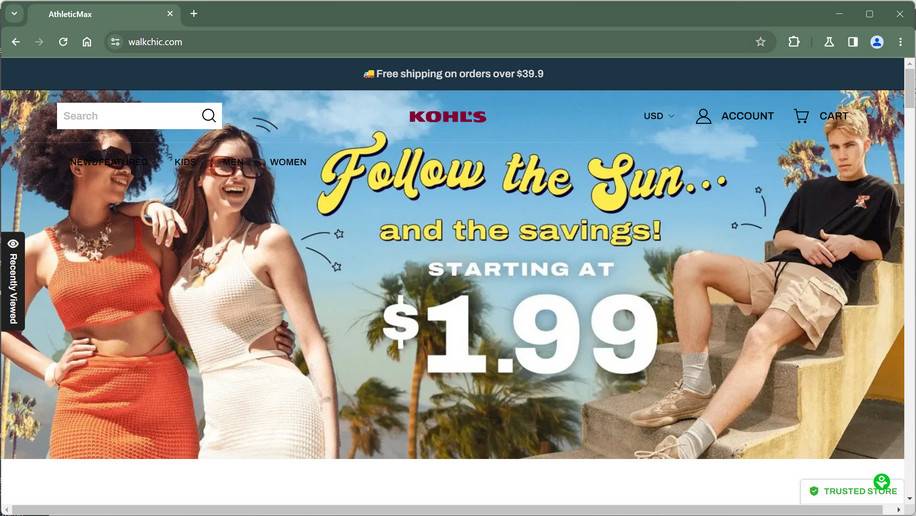Reload the page
This screenshot has height=516, width=916.
[63, 42]
